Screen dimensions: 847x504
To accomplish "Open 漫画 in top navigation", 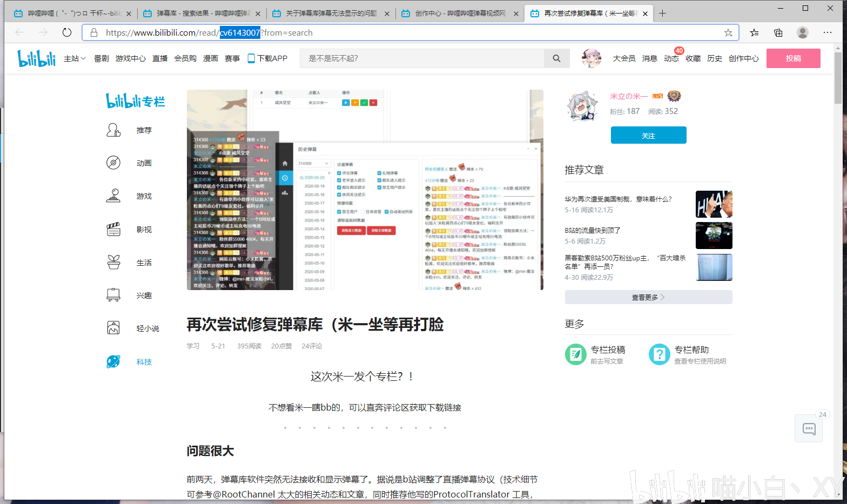I will 211,58.
